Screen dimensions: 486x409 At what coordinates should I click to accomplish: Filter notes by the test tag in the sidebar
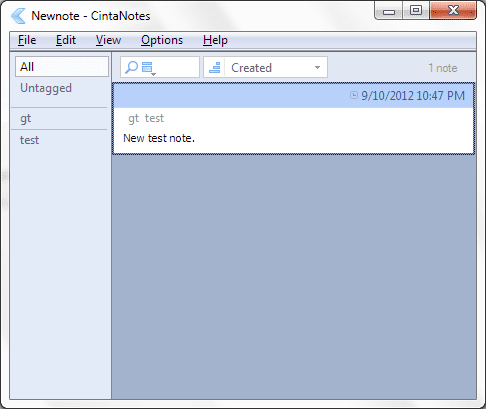coord(30,140)
